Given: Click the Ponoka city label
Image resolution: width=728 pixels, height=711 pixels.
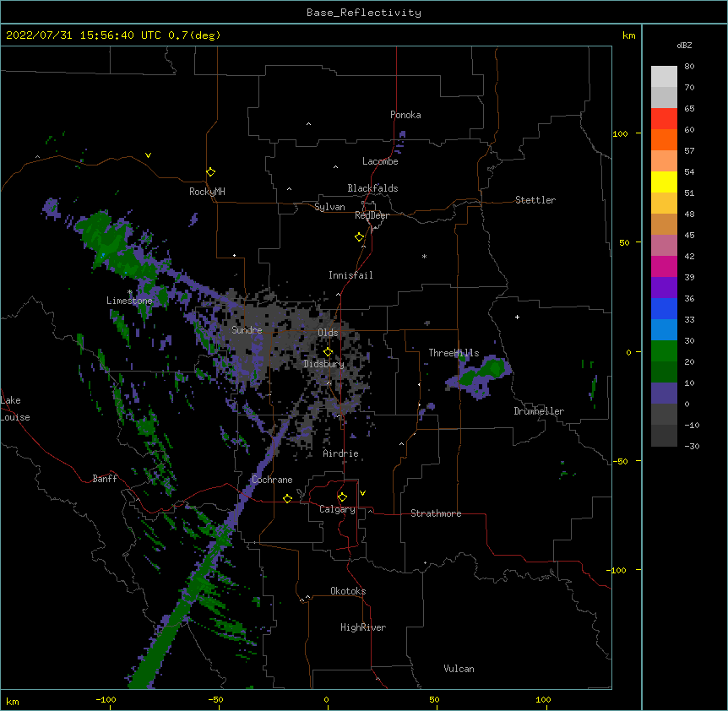Looking at the screenshot, I should (405, 115).
